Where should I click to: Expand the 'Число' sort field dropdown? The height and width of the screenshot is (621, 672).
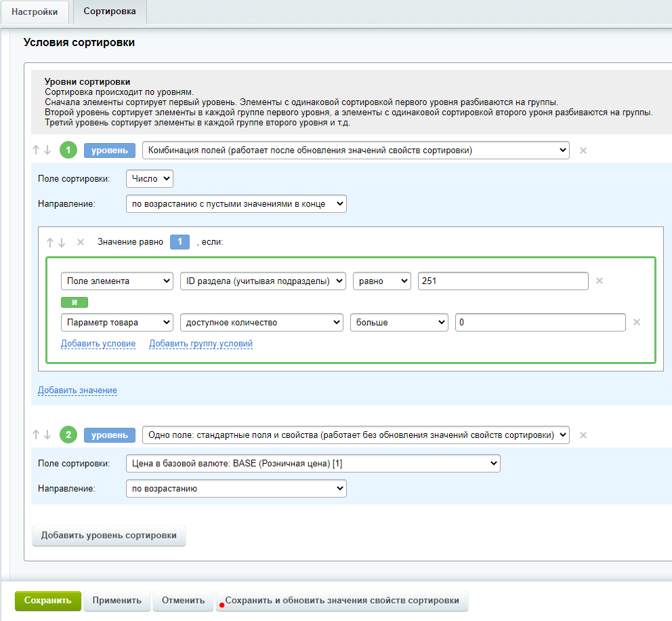pos(150,179)
